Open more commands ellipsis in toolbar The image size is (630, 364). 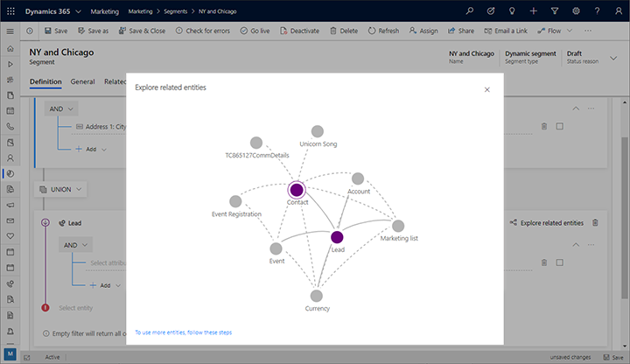point(588,31)
